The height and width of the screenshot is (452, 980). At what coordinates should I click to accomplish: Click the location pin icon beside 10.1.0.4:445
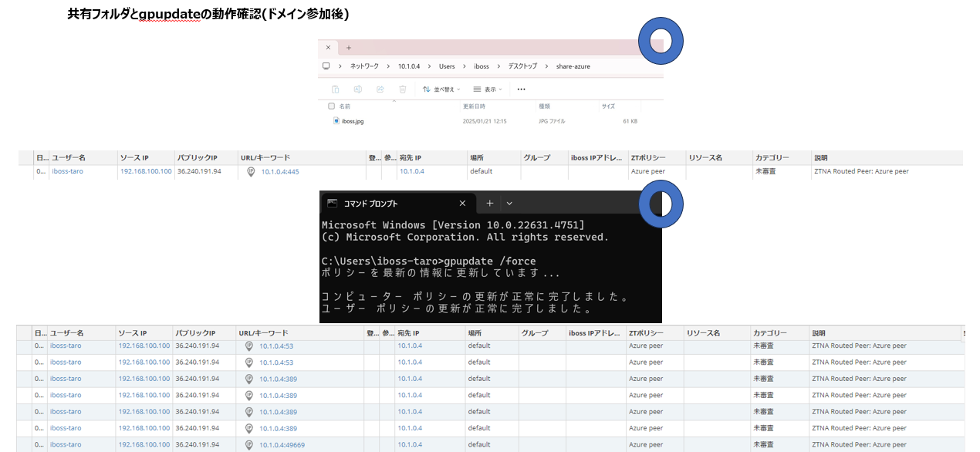[x=251, y=172]
